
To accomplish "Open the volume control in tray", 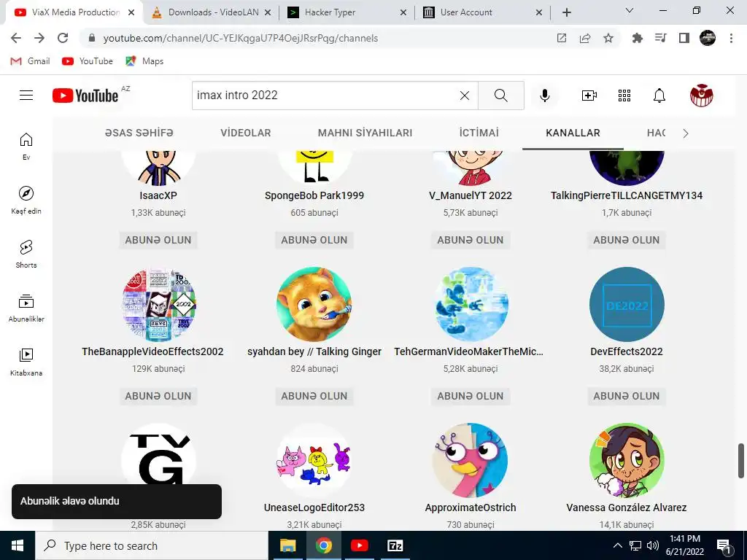I will [653, 545].
